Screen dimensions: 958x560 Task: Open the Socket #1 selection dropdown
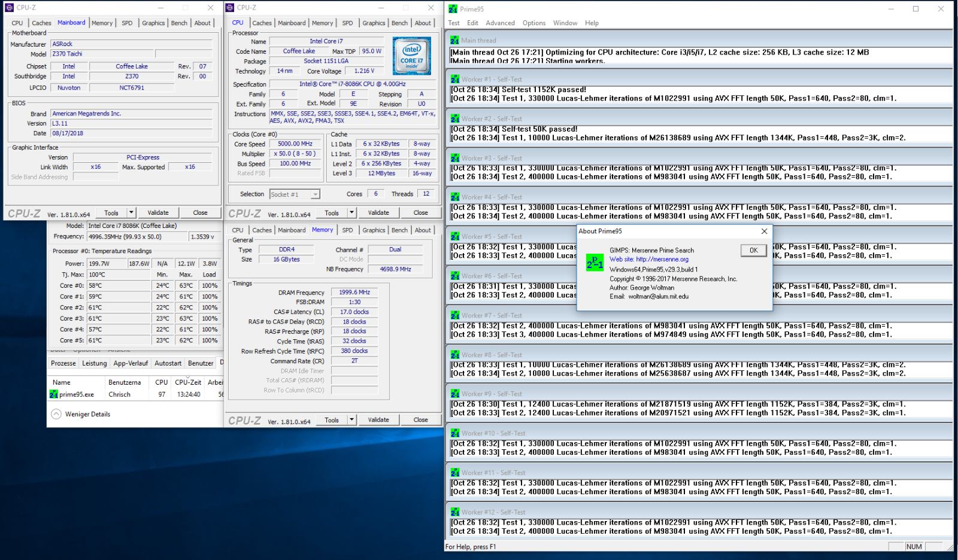[x=315, y=194]
